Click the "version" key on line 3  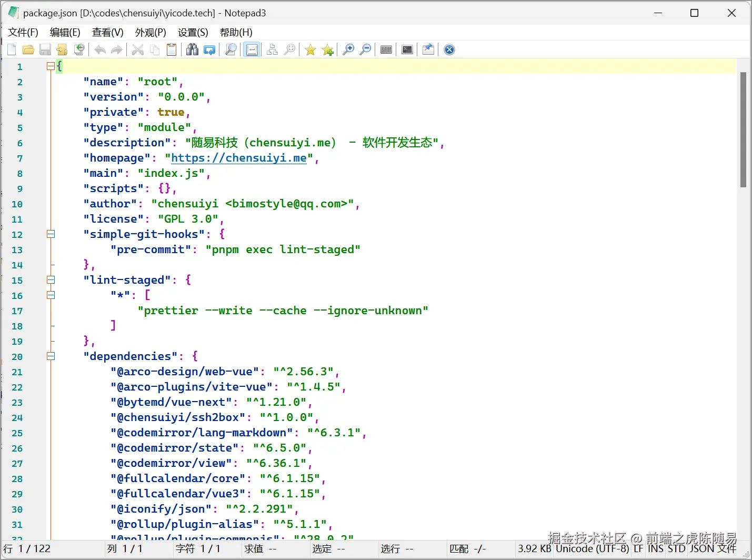coord(113,97)
